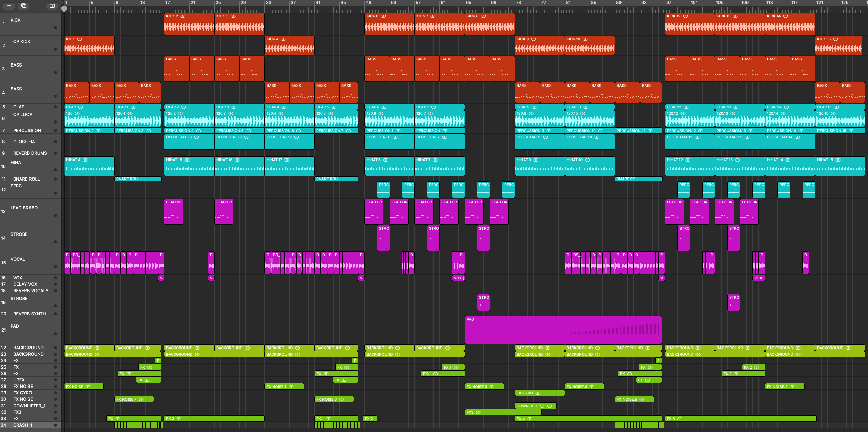This screenshot has height=432, width=868.
Task: Toggle the dot button on CLAP track
Action: coord(55,107)
